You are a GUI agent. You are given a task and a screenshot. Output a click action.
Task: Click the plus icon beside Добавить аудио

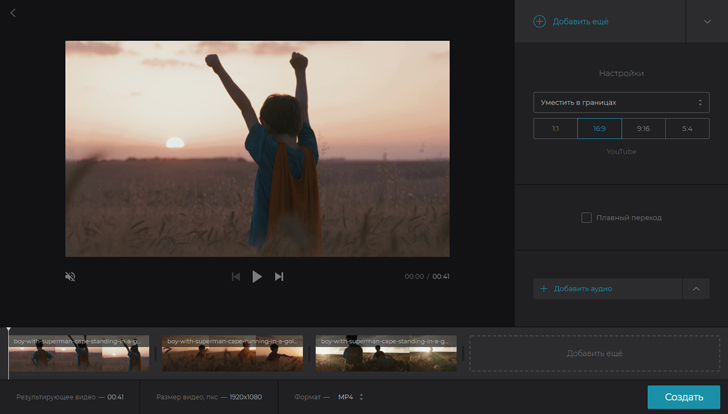click(x=544, y=289)
